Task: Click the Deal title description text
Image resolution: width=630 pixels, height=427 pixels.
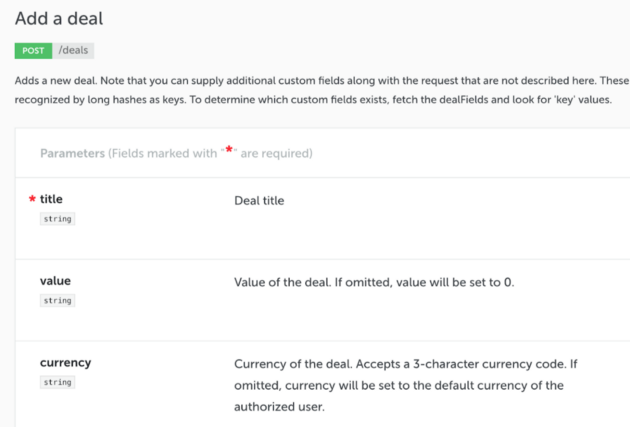Action: tap(259, 200)
